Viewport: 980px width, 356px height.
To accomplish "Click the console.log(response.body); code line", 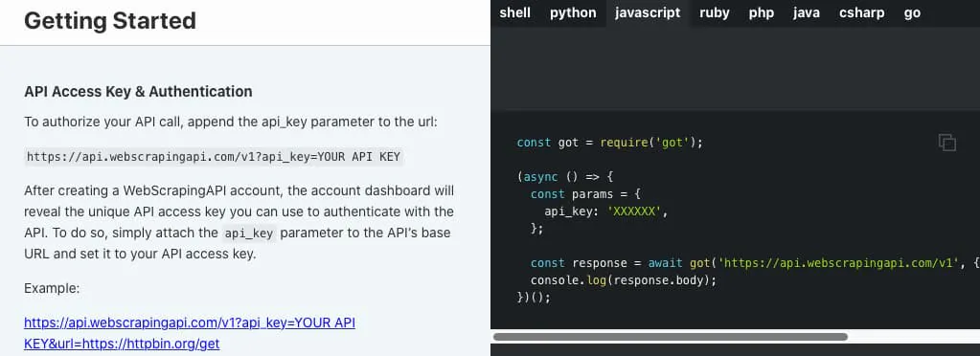I will [623, 280].
